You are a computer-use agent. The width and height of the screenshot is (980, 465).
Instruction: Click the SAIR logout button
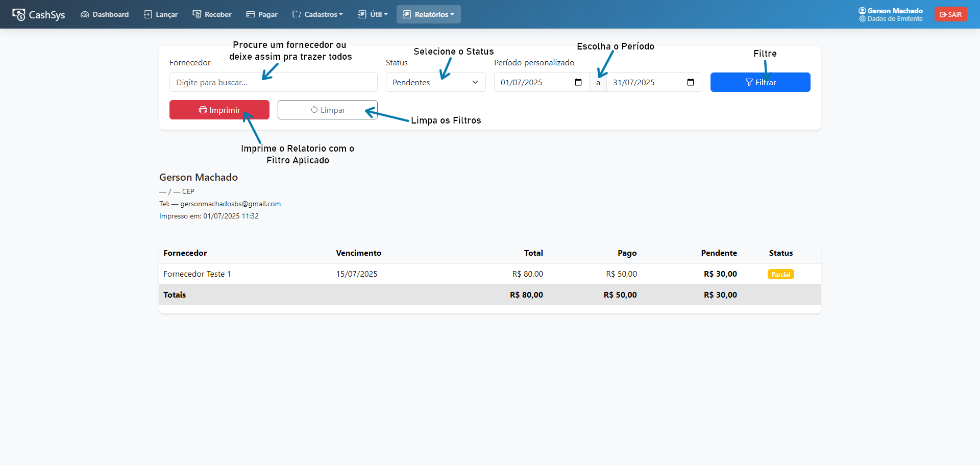[x=951, y=14]
